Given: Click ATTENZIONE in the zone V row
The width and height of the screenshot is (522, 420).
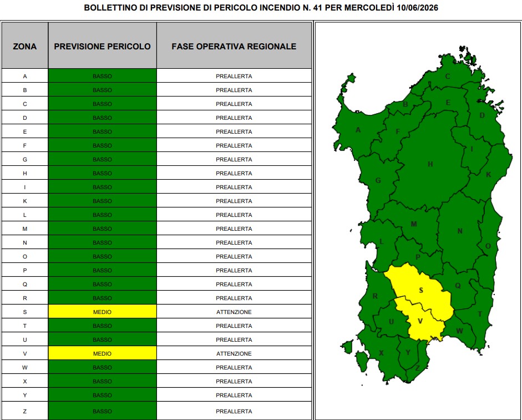Looking at the screenshot, I should 234,354.
